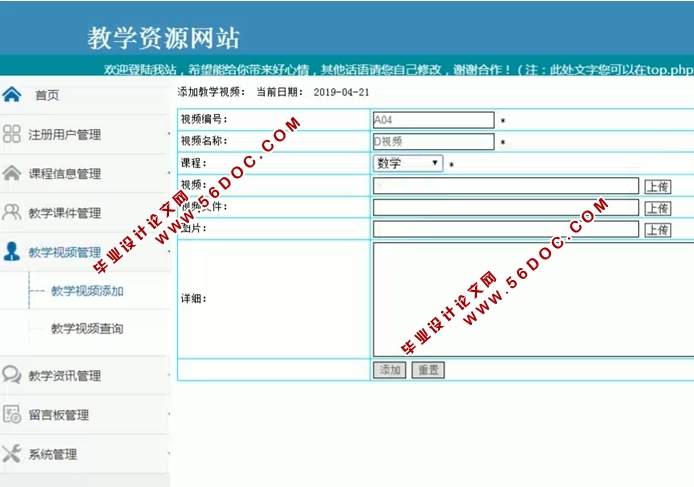Screen dimensions: 694x487
Task: Click the people icon next to 教学课件管理
Action: (12, 212)
